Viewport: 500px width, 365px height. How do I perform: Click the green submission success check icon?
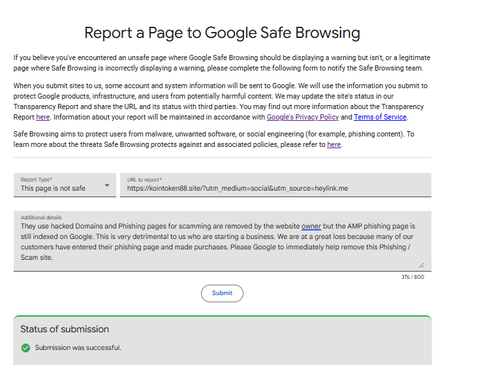pyautogui.click(x=26, y=348)
